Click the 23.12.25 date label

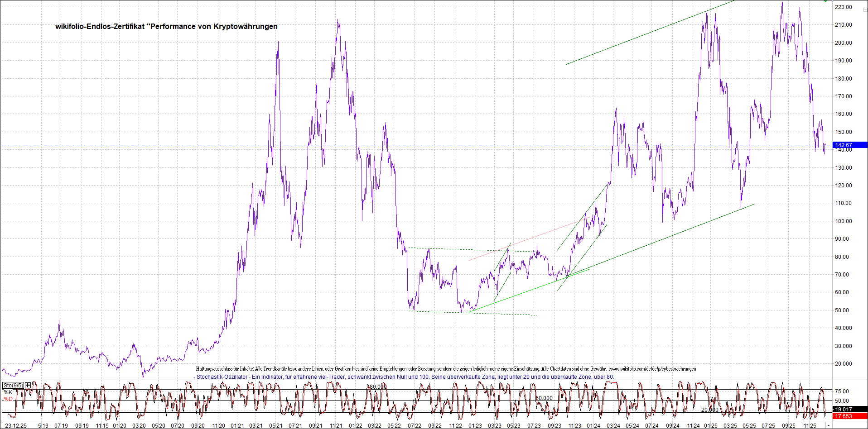click(15, 426)
